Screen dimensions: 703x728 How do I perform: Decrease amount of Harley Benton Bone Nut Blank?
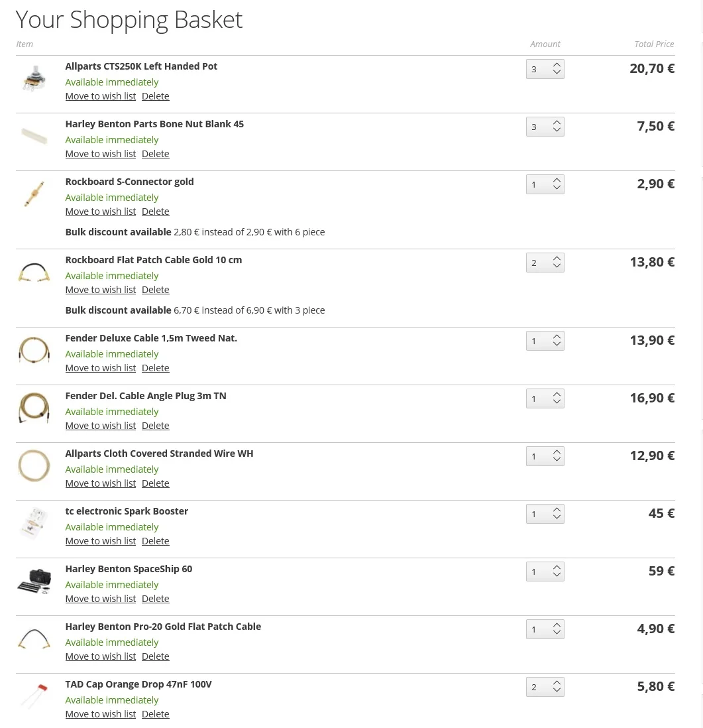click(557, 131)
